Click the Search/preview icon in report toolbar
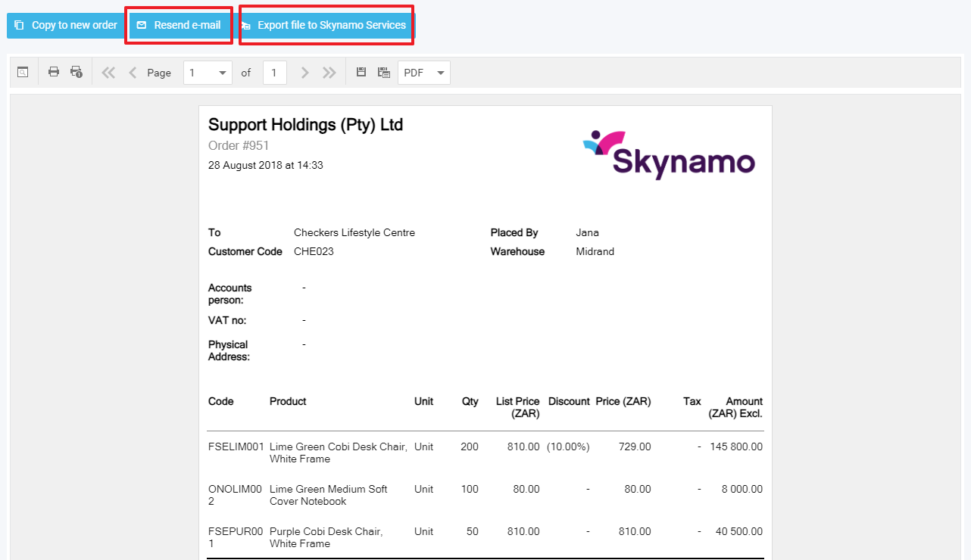Screen dimensions: 971x560 click(23, 73)
